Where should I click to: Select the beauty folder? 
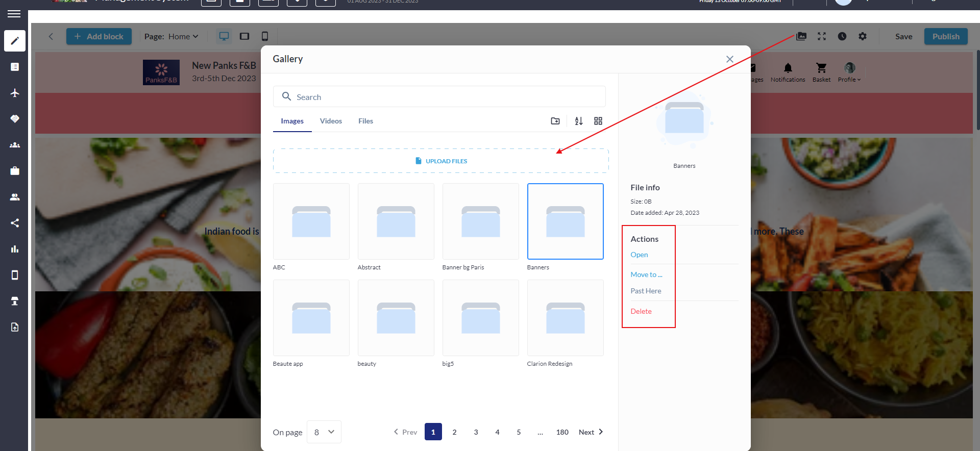[396, 318]
